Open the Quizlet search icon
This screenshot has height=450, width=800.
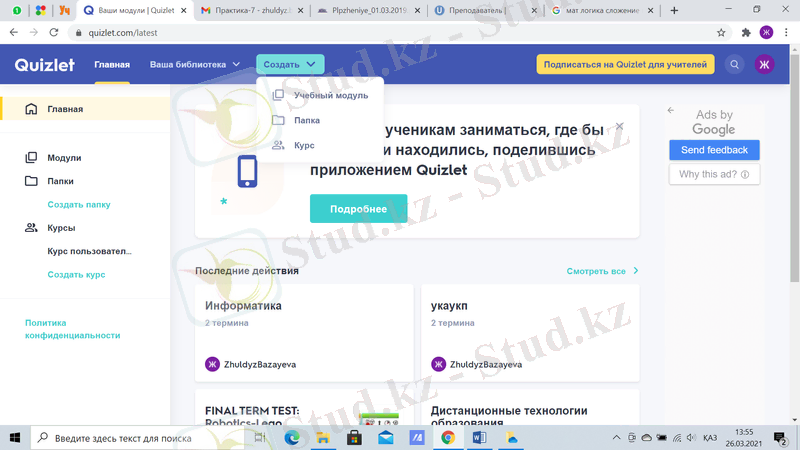click(x=735, y=65)
